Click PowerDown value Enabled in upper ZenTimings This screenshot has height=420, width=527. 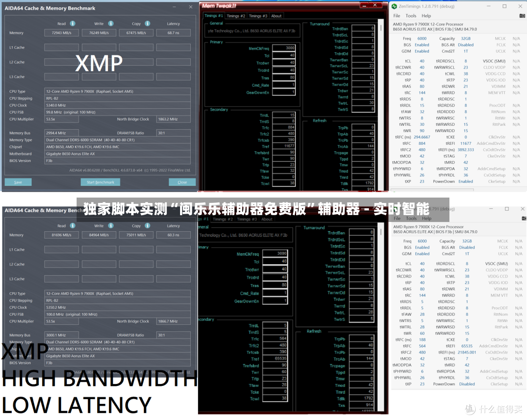point(466,181)
